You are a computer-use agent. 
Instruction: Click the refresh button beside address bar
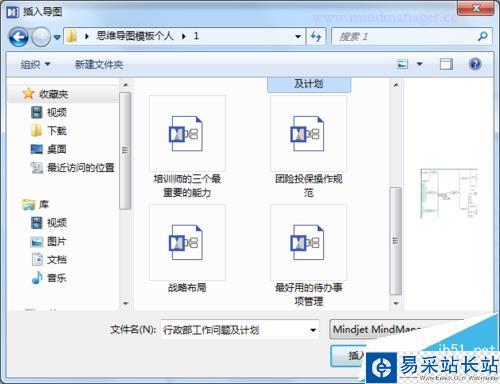coord(316,36)
